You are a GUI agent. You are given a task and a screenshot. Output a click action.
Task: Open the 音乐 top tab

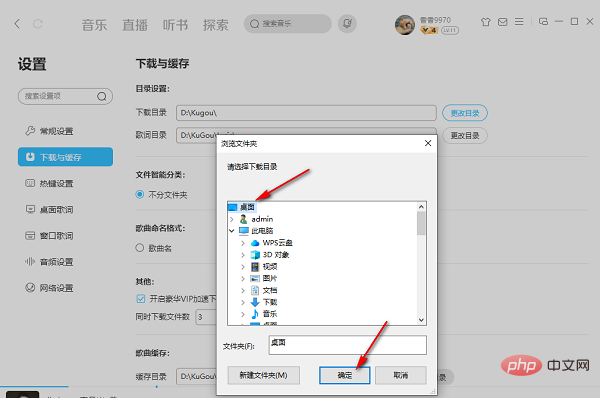point(94,25)
